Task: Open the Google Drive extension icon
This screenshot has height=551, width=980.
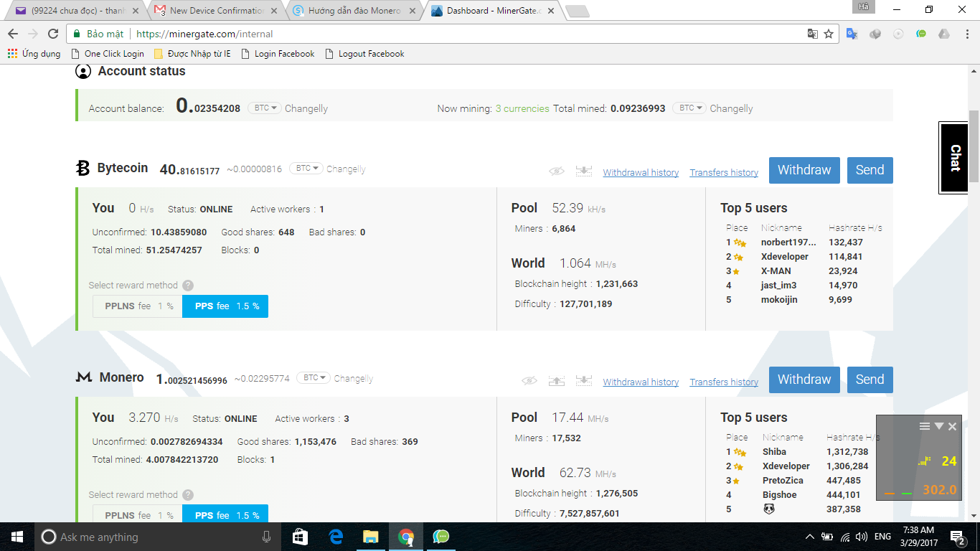Action: pos(944,34)
